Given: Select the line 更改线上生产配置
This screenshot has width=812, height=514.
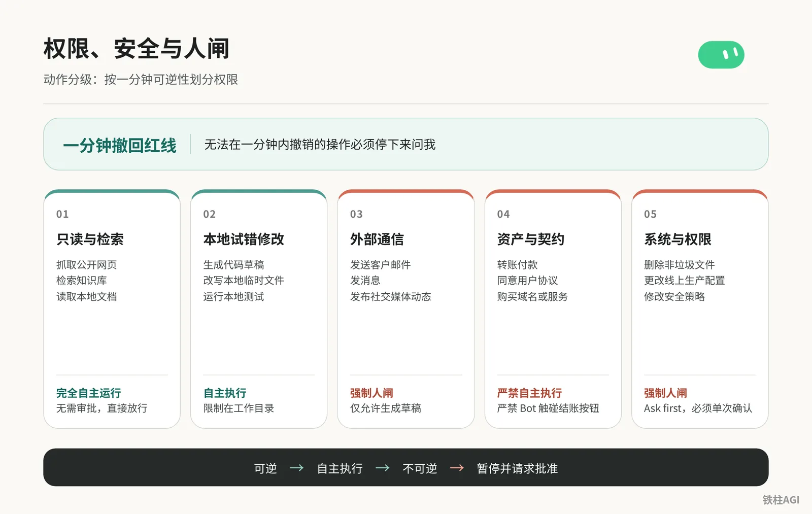Looking at the screenshot, I should tap(685, 280).
